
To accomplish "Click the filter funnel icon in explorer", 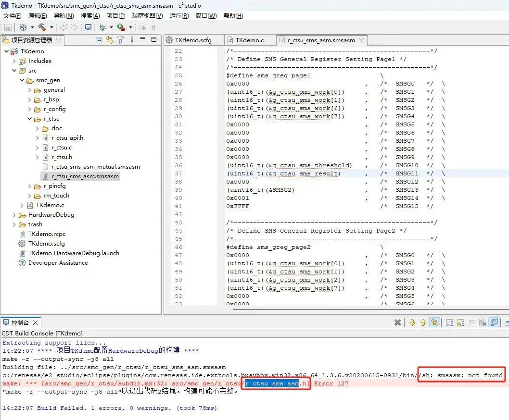I will (x=120, y=40).
